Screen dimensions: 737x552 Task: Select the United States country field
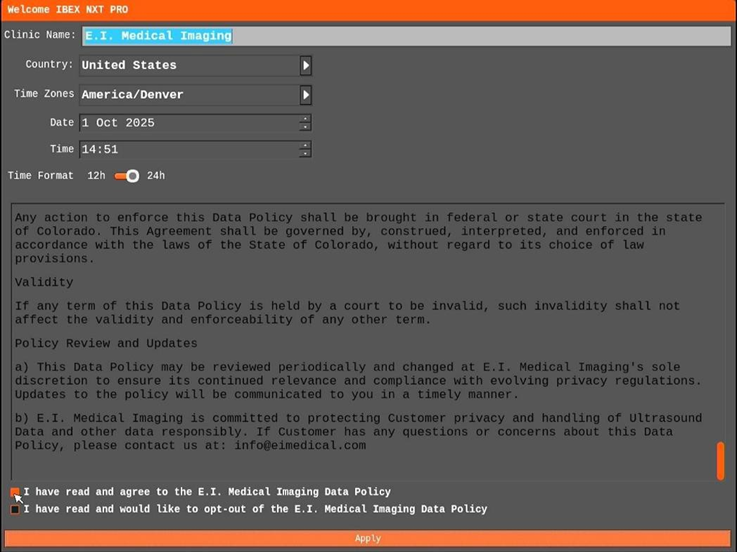click(189, 65)
